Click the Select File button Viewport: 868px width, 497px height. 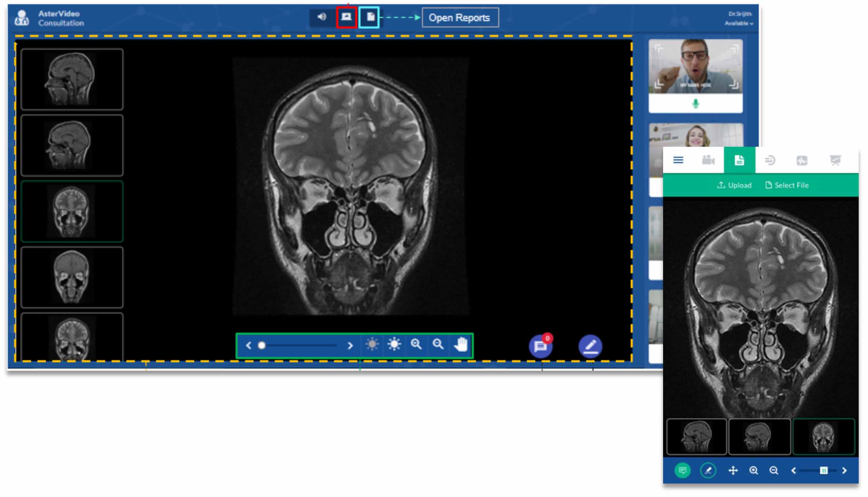click(x=787, y=185)
